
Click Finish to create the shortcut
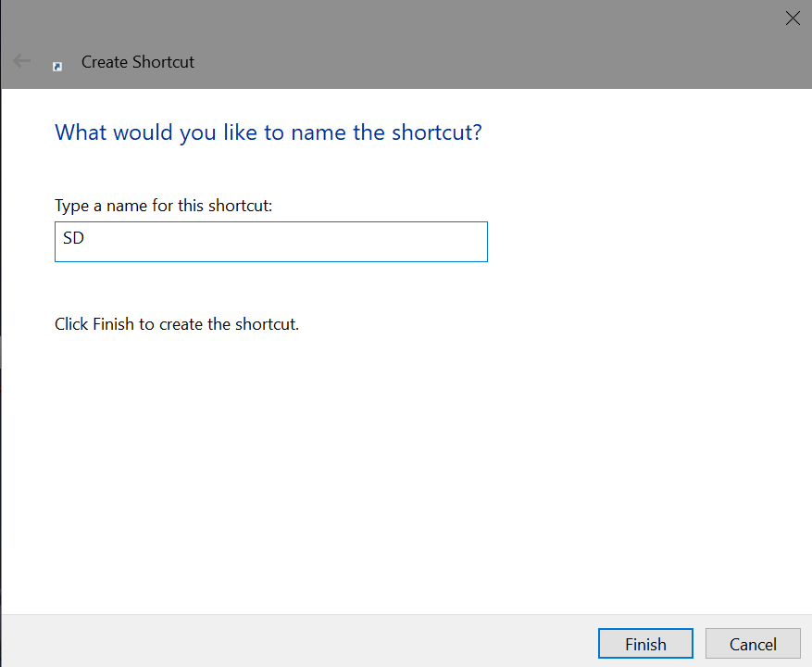(645, 644)
